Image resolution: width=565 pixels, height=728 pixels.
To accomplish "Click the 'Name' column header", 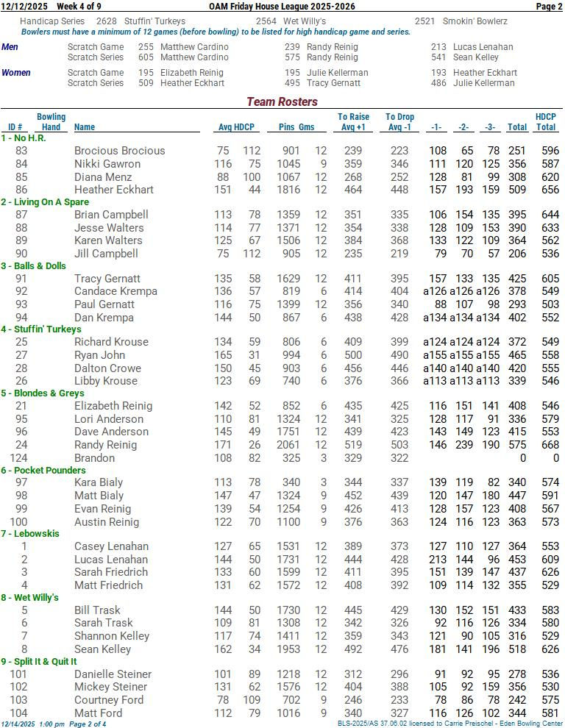I will point(85,127).
